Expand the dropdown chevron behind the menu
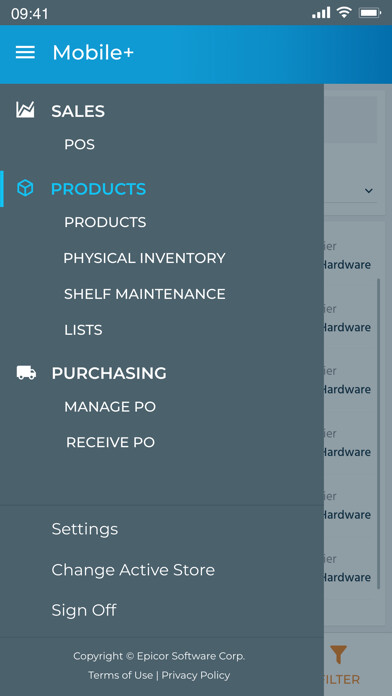The height and width of the screenshot is (696, 392). click(368, 191)
